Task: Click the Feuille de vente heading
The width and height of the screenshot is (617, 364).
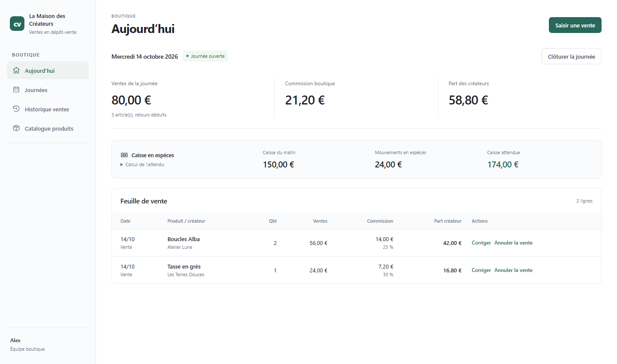Action: [x=144, y=201]
